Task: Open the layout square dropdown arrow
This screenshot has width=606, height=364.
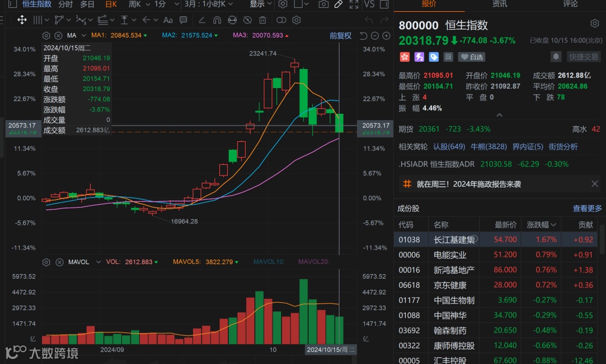Action: click(x=306, y=4)
